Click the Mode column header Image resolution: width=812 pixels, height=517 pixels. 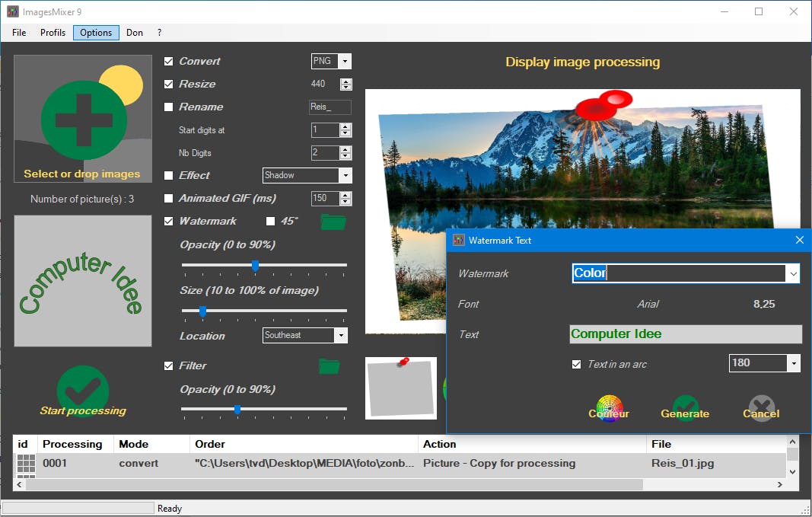(x=151, y=444)
